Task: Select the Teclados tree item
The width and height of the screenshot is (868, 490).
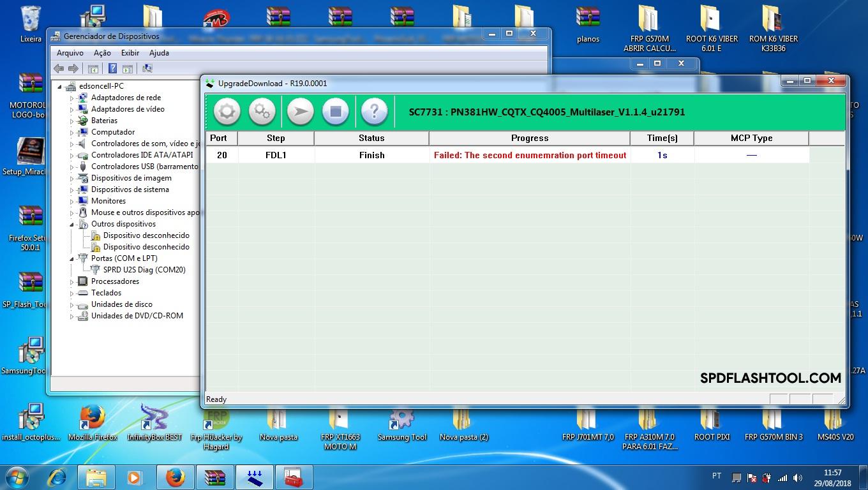Action: point(106,293)
